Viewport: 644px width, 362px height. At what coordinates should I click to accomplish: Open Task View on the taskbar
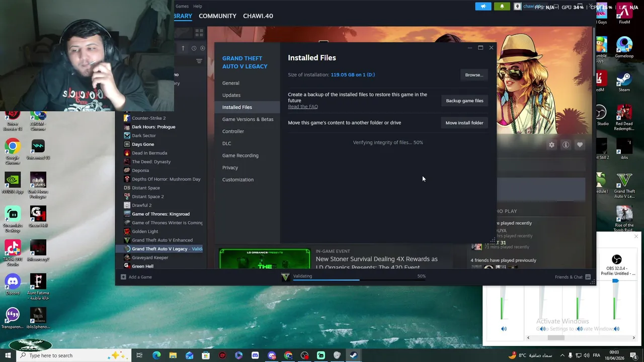click(x=139, y=355)
